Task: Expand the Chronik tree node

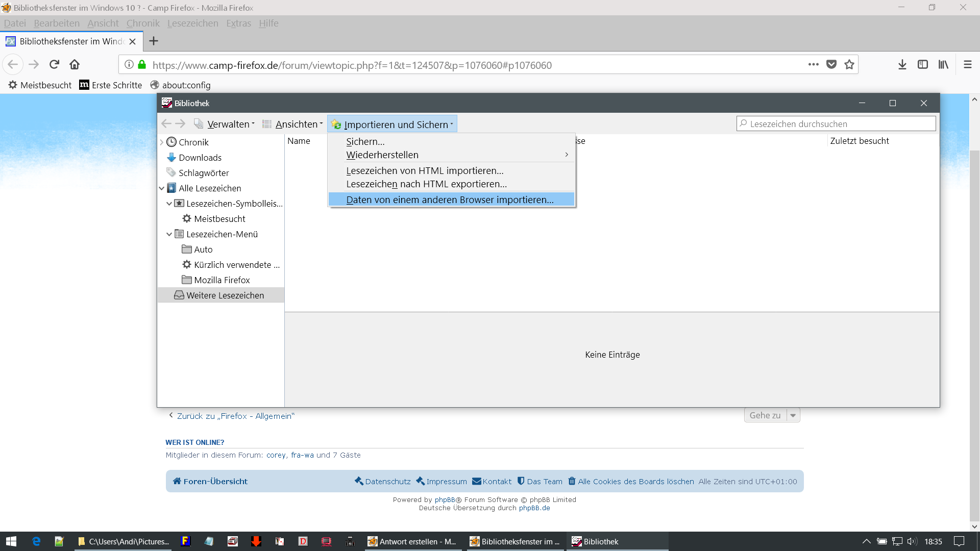Action: coord(162,142)
